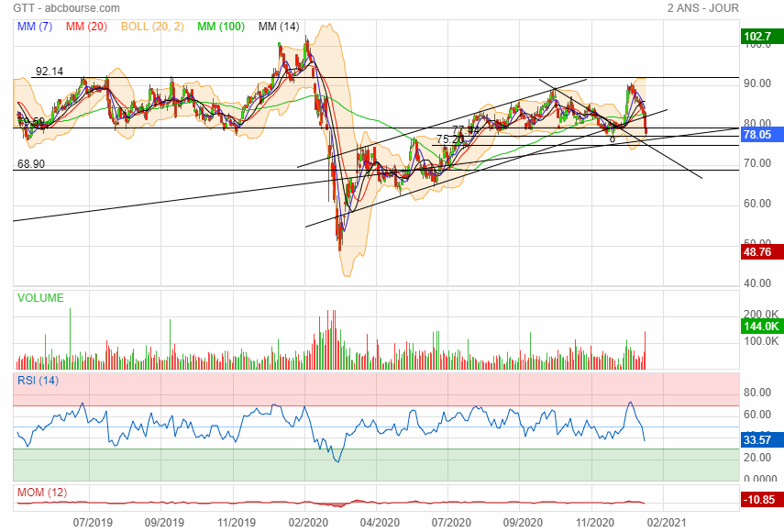This screenshot has width=784, height=532.
Task: Click the 40.00 price axis label
Action: coord(757,283)
